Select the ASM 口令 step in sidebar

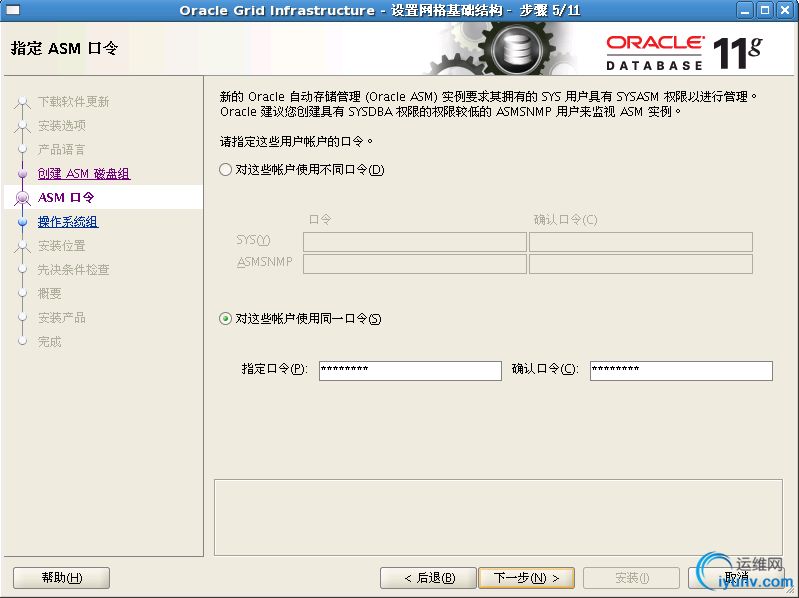point(103,197)
